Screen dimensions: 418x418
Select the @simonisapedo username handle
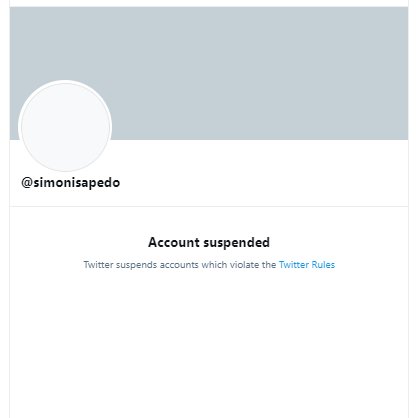click(x=71, y=183)
